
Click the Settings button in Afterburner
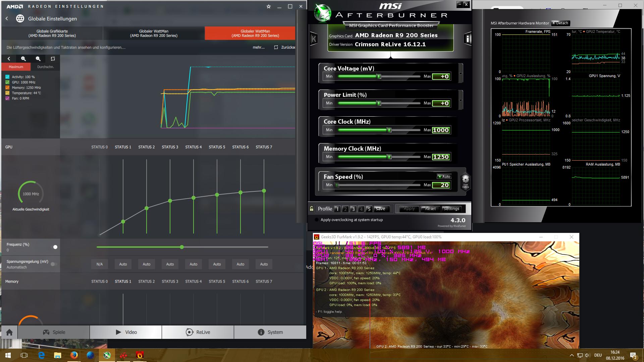point(451,208)
